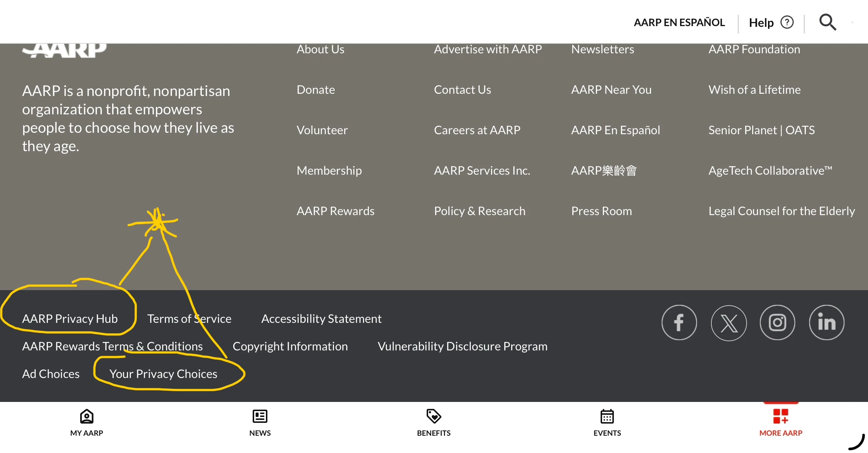View Copyright Information link
Image resolution: width=868 pixels, height=453 pixels.
(290, 346)
